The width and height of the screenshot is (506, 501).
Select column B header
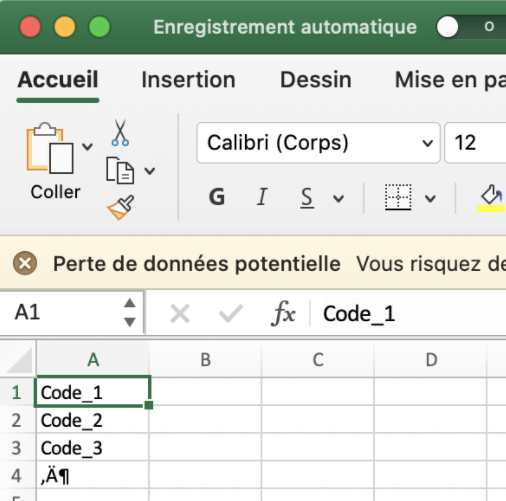(206, 360)
